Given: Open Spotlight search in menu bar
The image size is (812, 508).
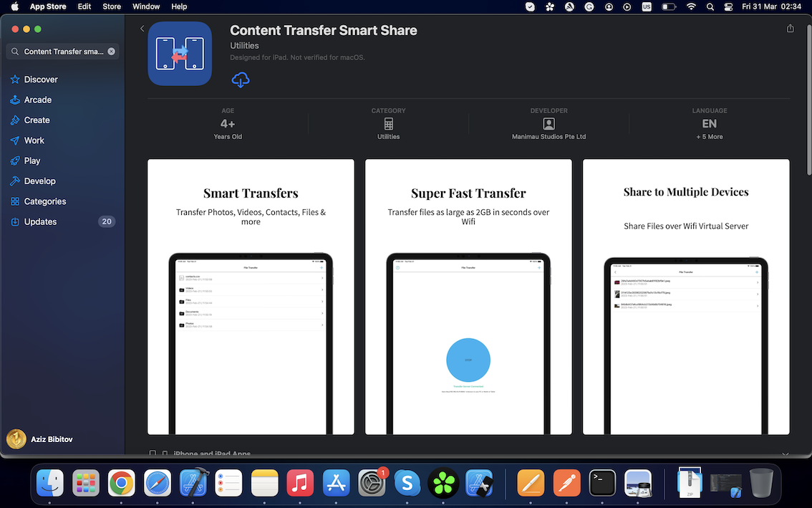Looking at the screenshot, I should click(710, 6).
